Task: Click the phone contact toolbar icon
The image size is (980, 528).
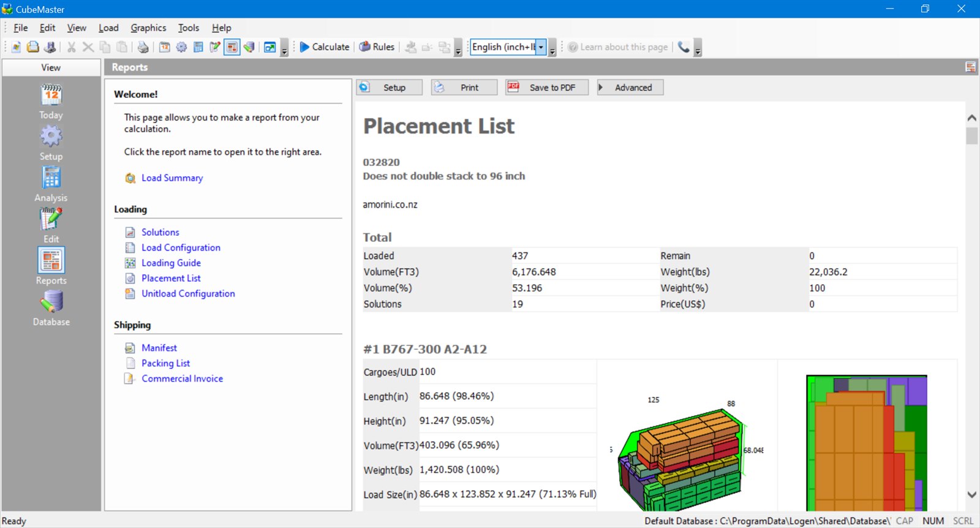Action: 684,47
